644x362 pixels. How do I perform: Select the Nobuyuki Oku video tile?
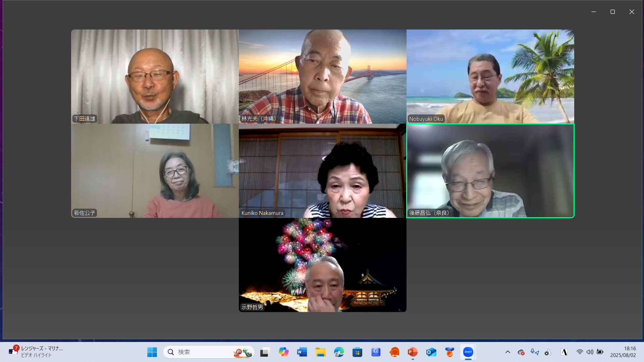[490, 76]
